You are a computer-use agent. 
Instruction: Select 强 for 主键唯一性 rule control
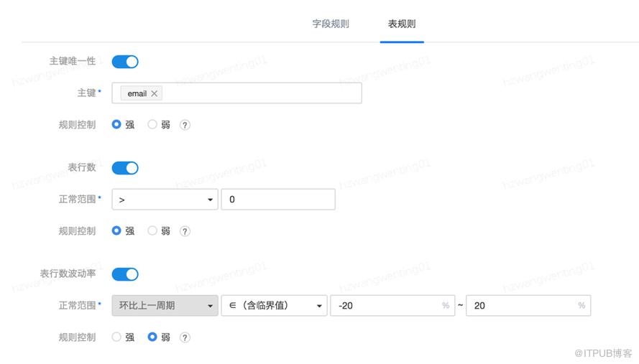(116, 124)
